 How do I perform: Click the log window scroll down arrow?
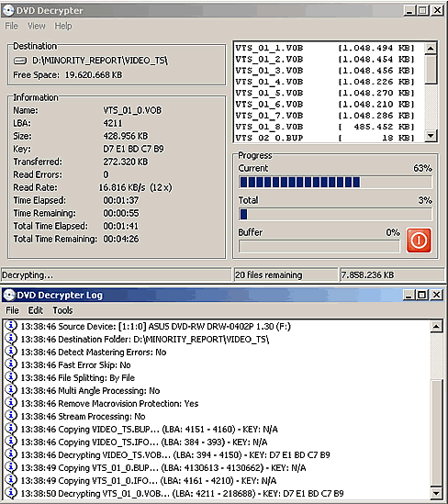tap(436, 493)
